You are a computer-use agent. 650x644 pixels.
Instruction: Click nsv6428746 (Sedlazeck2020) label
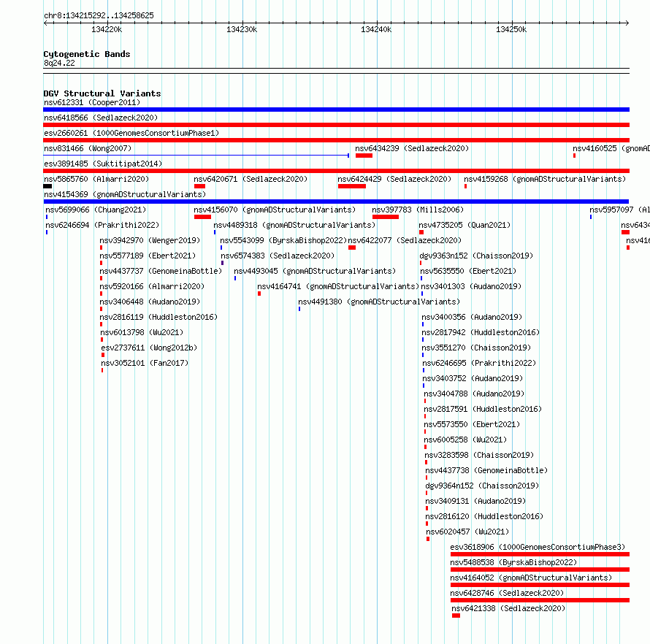[x=507, y=593]
